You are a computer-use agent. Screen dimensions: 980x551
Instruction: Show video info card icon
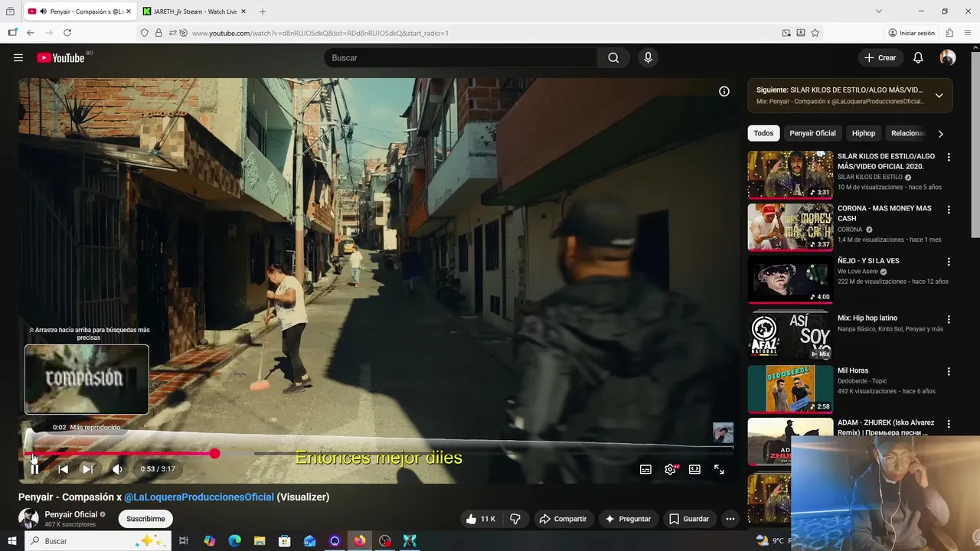click(x=724, y=91)
